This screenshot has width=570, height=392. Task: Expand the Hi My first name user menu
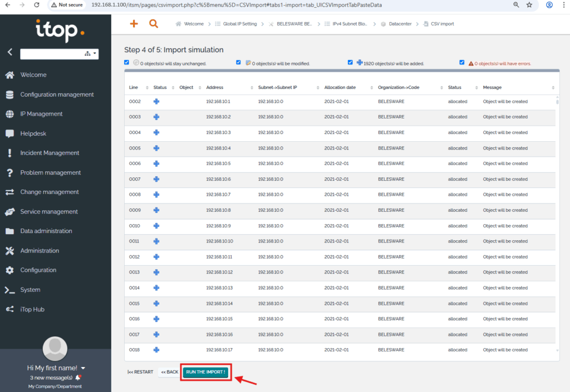coord(83,368)
